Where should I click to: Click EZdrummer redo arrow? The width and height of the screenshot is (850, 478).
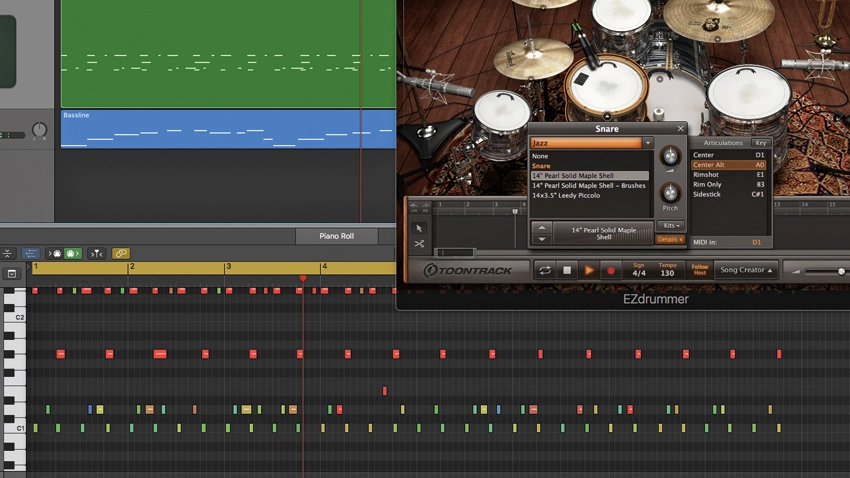coord(426,206)
